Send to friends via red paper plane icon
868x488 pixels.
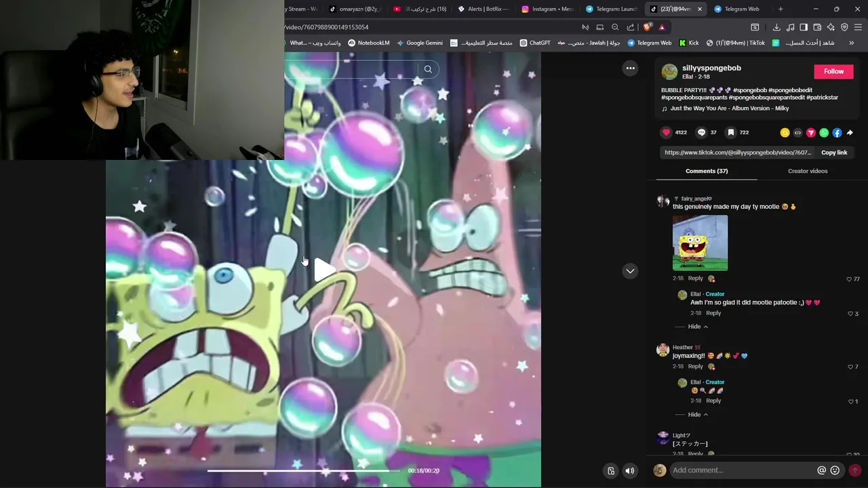(x=810, y=133)
